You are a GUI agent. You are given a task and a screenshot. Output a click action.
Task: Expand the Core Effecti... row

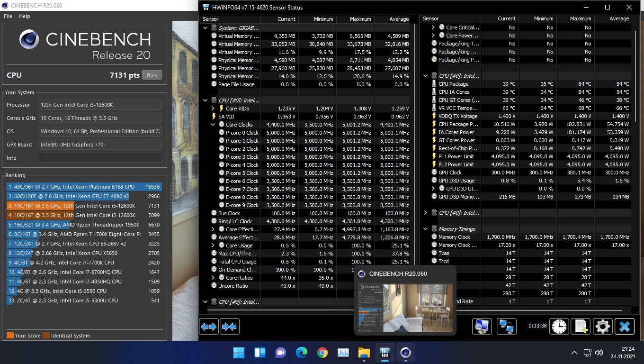coord(213,229)
